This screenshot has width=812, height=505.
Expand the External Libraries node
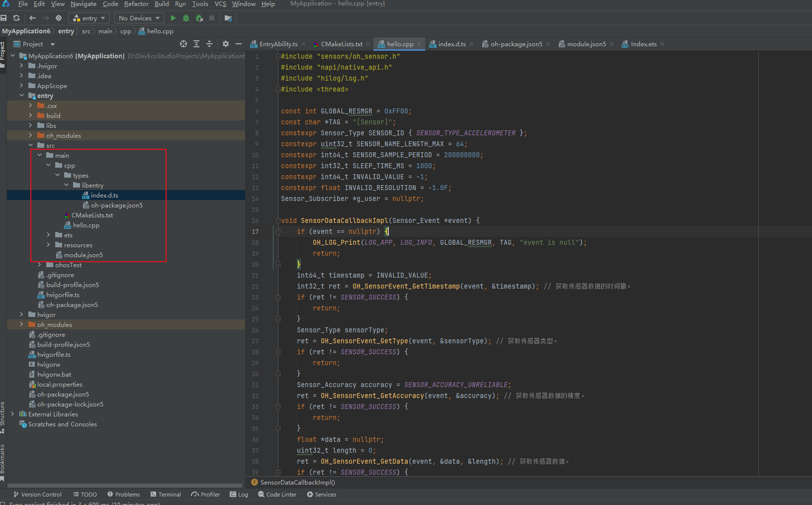(x=12, y=414)
